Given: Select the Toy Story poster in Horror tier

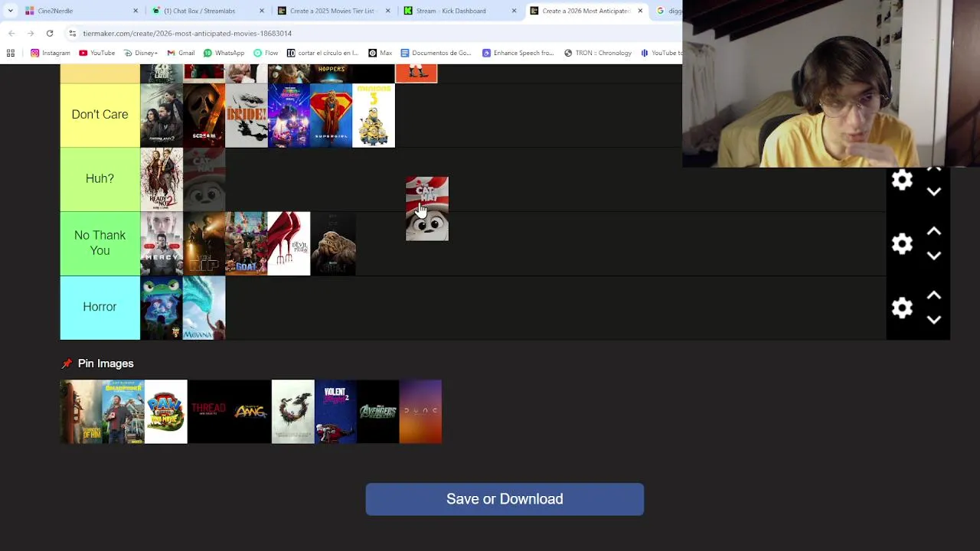Looking at the screenshot, I should pyautogui.click(x=162, y=308).
